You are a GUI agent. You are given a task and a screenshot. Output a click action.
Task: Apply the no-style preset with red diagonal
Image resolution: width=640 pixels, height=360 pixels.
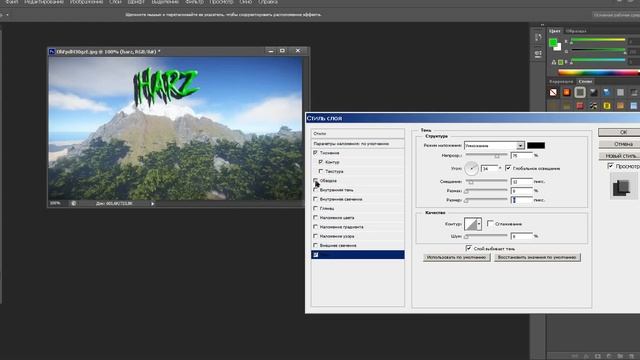click(x=553, y=92)
